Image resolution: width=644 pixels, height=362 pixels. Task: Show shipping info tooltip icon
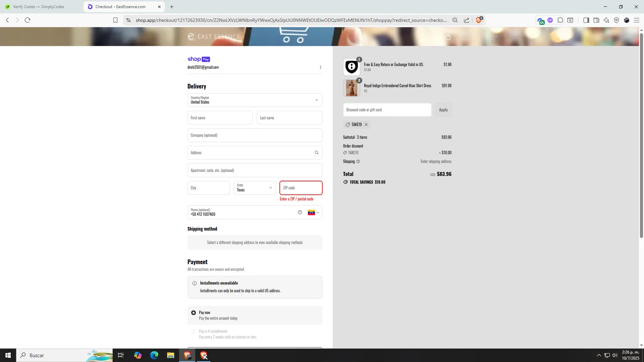[x=358, y=162]
